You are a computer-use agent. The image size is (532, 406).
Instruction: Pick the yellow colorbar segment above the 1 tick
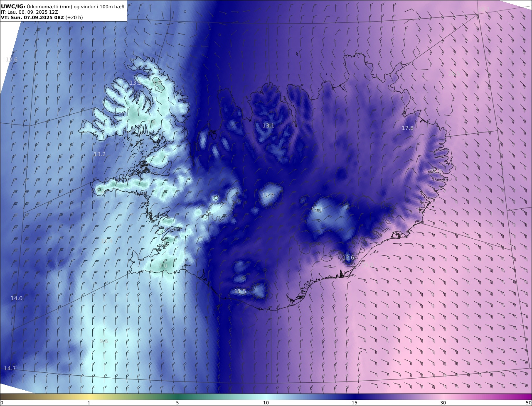pyautogui.click(x=89, y=396)
